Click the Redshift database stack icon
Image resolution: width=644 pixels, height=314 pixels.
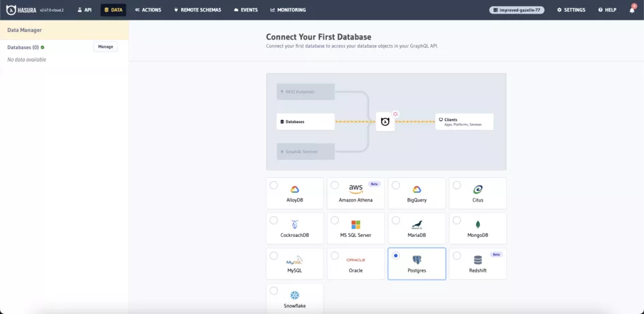point(478,260)
